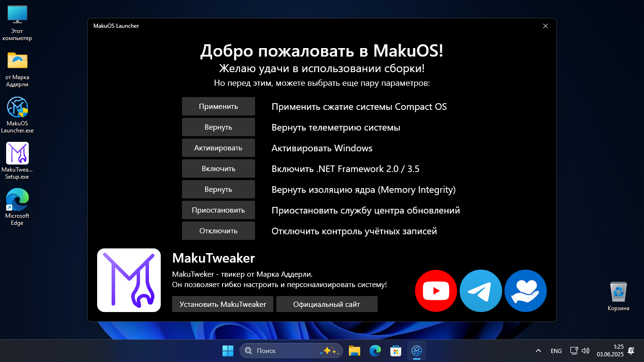Show hidden tray icons chevron
The width and height of the screenshot is (644, 362).
(x=538, y=351)
